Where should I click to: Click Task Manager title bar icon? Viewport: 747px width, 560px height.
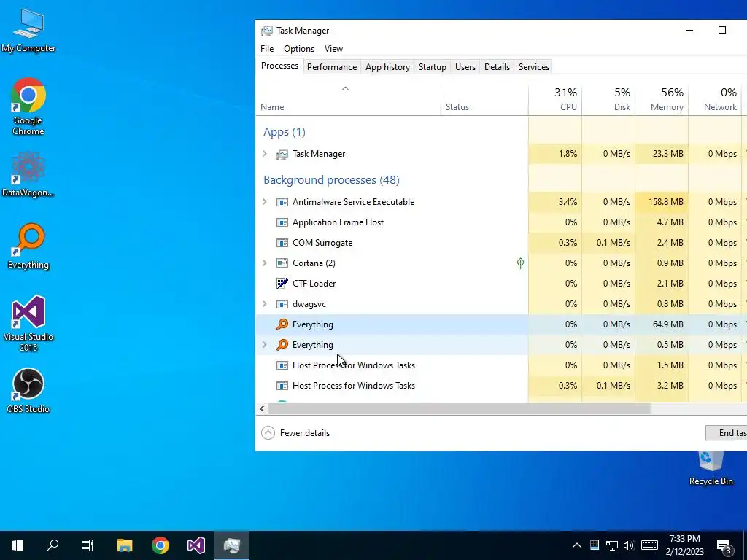point(267,31)
